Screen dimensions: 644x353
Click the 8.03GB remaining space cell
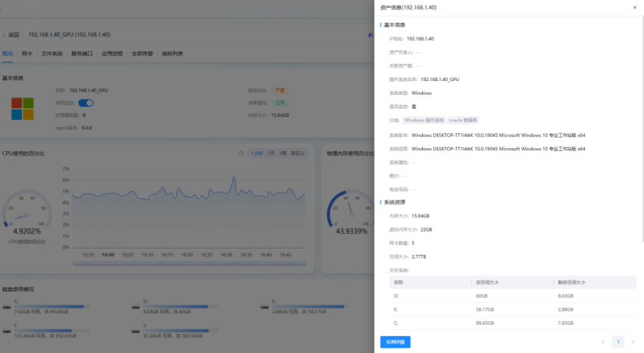565,296
